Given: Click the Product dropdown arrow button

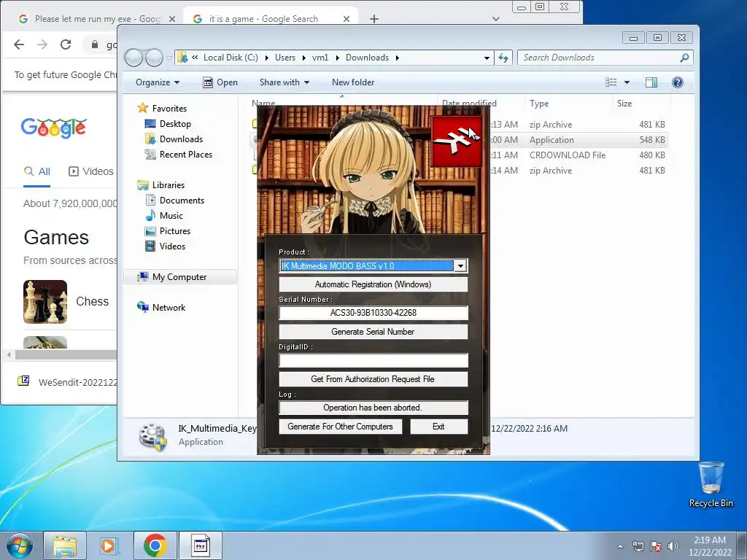Looking at the screenshot, I should coord(460,266).
